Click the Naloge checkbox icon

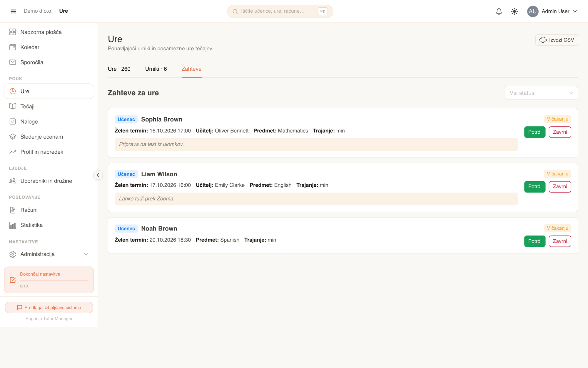pyautogui.click(x=13, y=122)
